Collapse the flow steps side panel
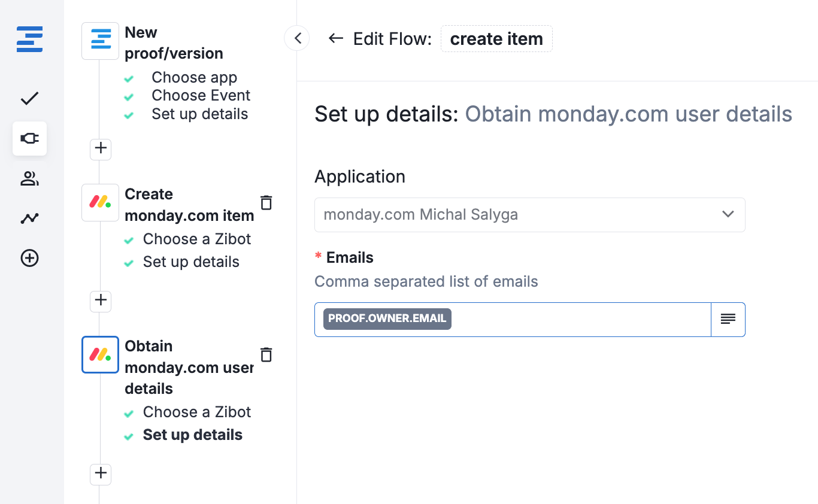The height and width of the screenshot is (504, 818). 297,38
